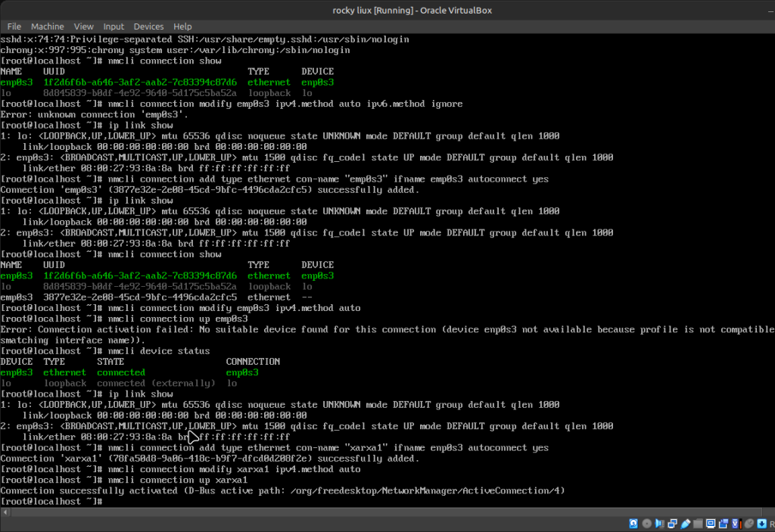Click the hard disk activity icon
The height and width of the screenshot is (532, 775).
coord(633,524)
